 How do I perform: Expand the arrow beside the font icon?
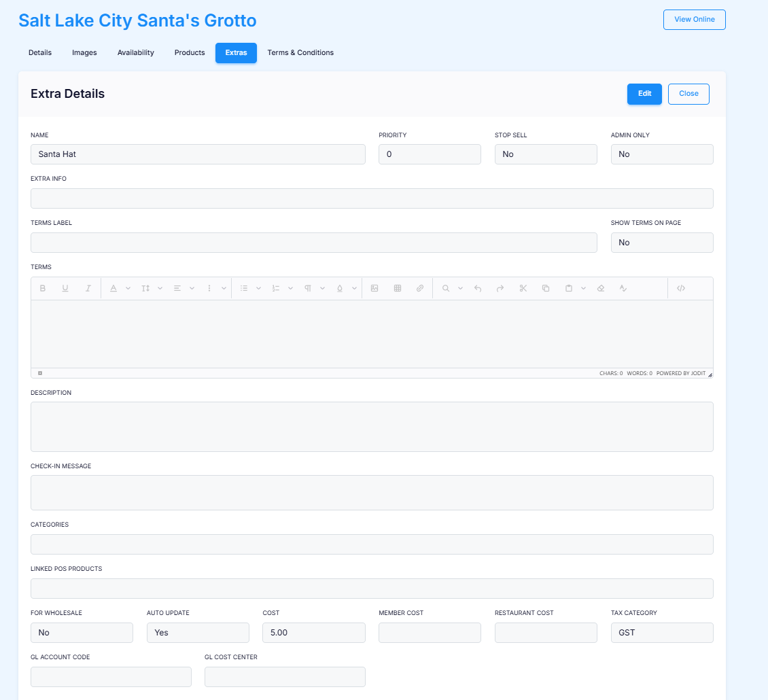click(x=128, y=289)
